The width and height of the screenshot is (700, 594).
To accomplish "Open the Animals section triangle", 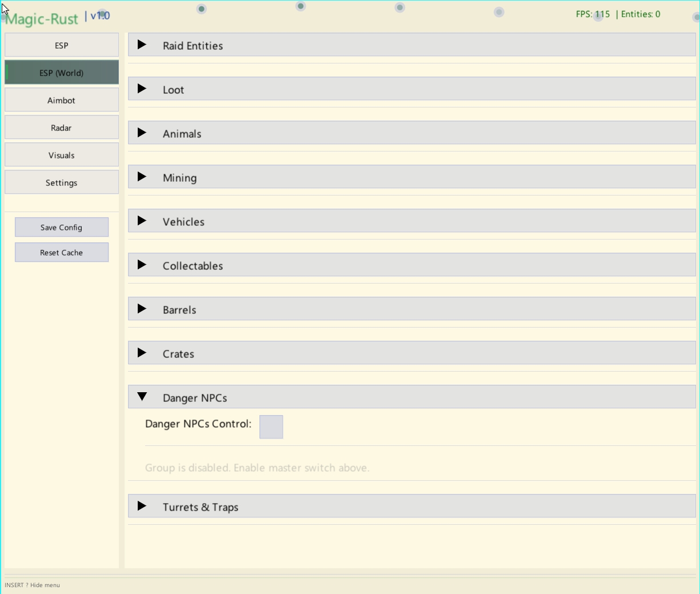I will coord(142,133).
